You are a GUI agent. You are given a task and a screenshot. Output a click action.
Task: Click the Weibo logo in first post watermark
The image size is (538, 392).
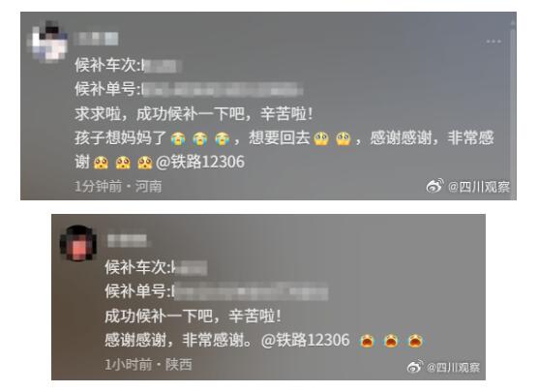[x=435, y=186]
